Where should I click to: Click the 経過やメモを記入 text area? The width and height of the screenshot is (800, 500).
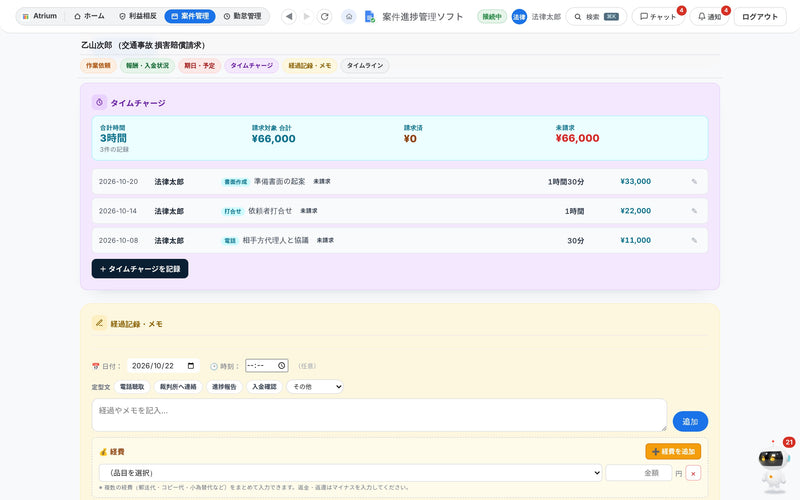(379, 415)
